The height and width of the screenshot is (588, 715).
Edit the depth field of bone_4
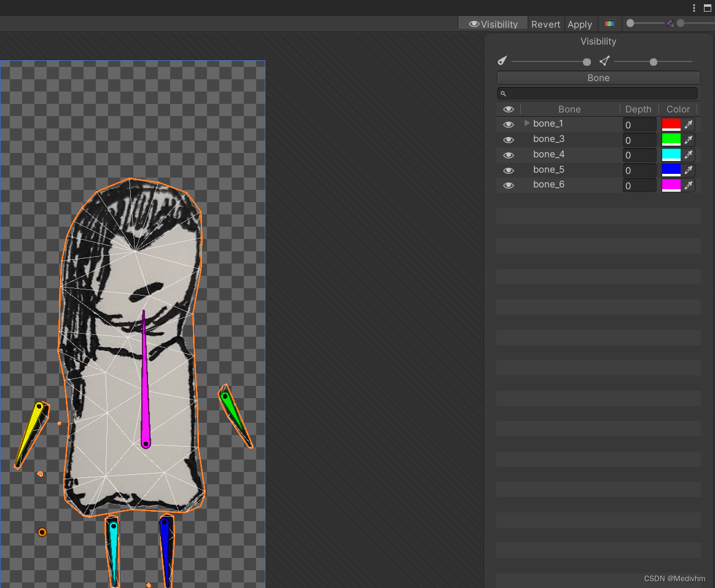(x=639, y=155)
